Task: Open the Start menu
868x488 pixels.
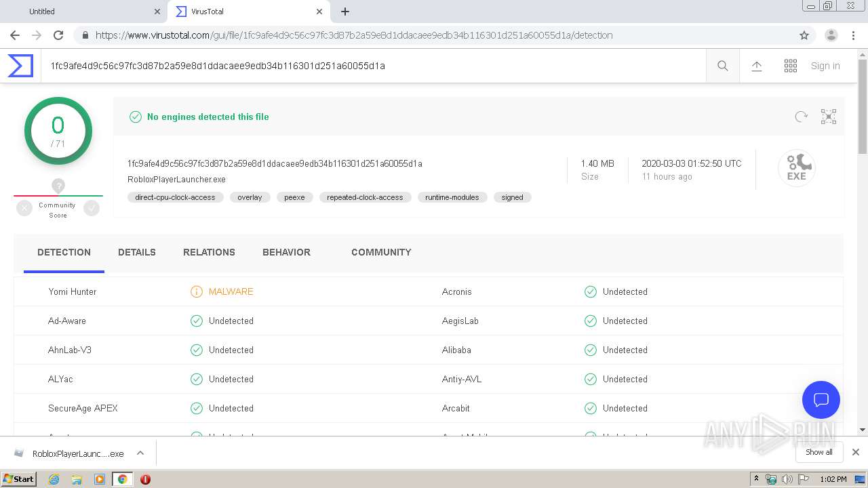Action: (19, 479)
